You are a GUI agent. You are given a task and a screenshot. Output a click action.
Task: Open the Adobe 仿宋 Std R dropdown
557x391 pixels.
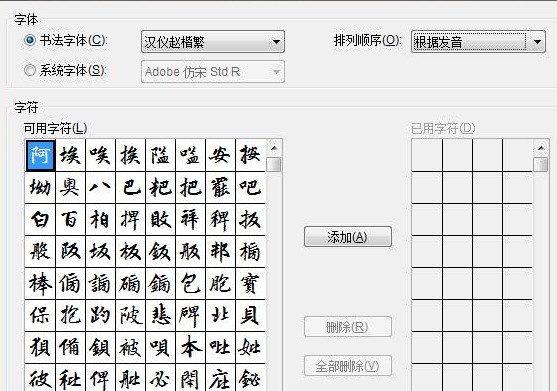[x=213, y=71]
